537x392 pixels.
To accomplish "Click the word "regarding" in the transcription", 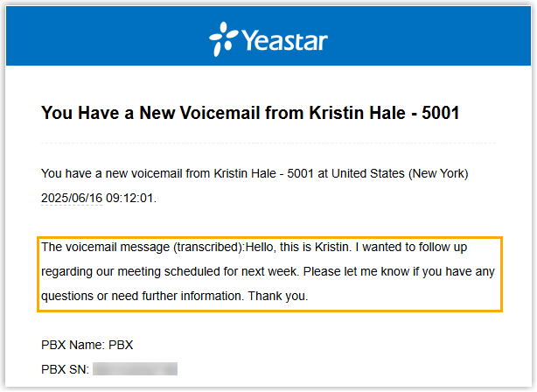I will pyautogui.click(x=66, y=271).
